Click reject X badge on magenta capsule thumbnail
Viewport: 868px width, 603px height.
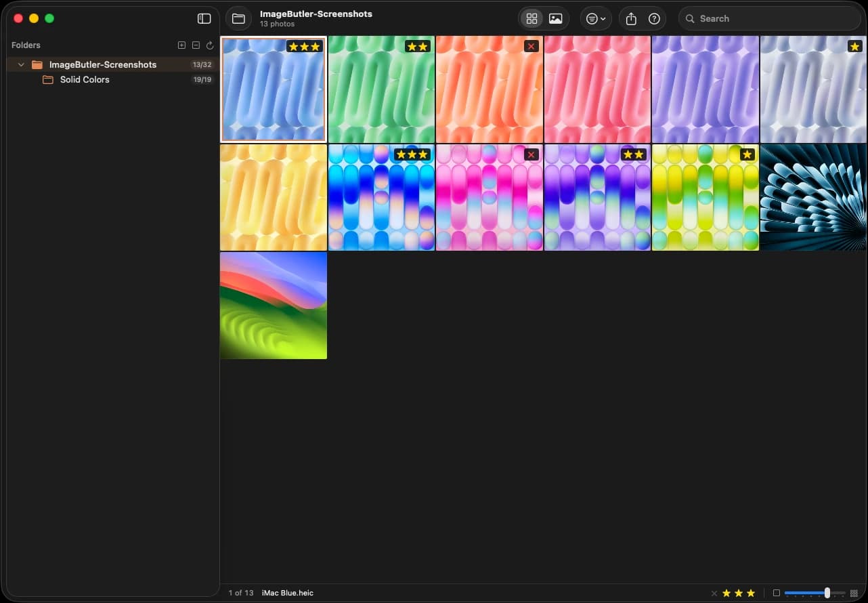pyautogui.click(x=531, y=154)
